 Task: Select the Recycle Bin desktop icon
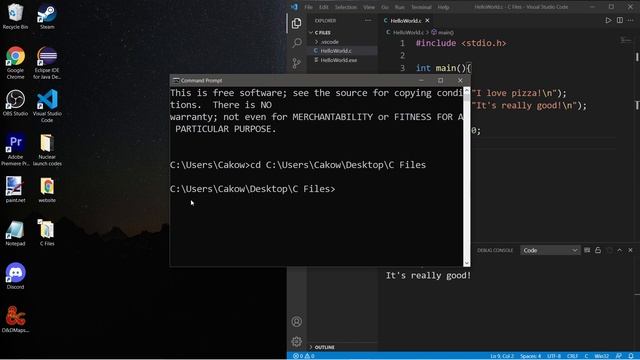(16, 17)
